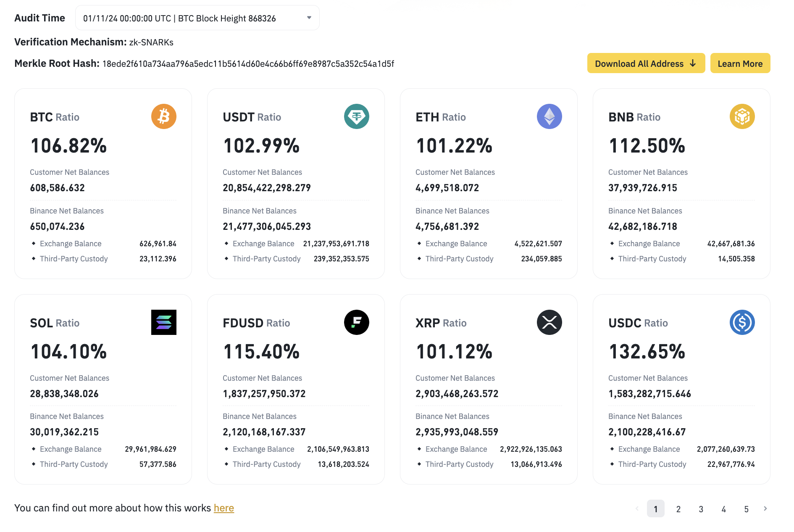Click the Learn More button
Screen dimensions: 794x532
click(740, 63)
